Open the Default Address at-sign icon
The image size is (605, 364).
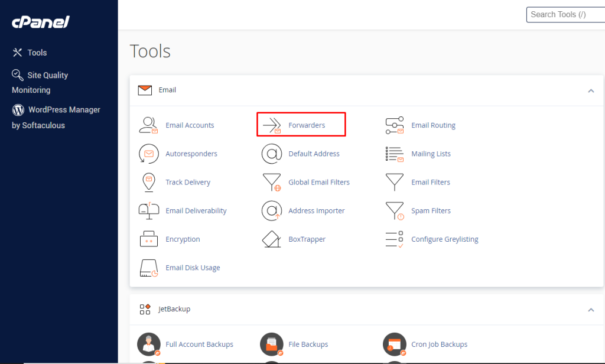coord(271,153)
